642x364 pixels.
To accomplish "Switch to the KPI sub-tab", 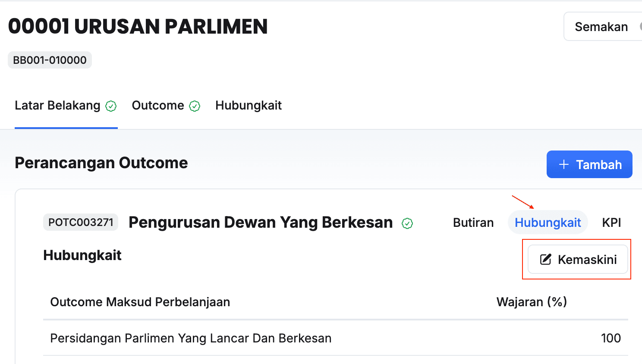I will [x=611, y=223].
